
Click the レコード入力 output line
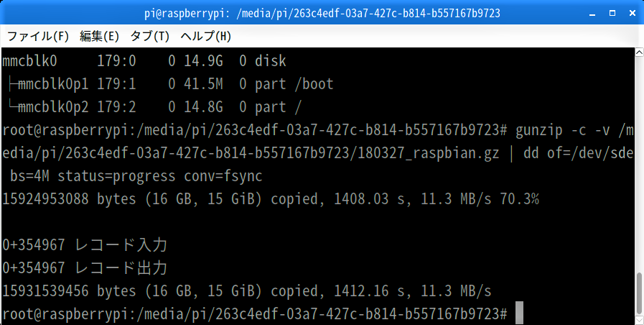click(85, 245)
